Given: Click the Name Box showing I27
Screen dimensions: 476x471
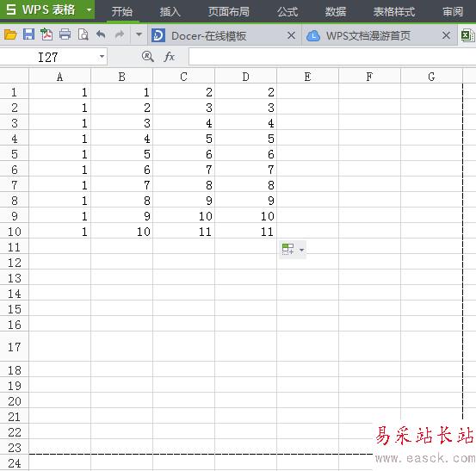Looking at the screenshot, I should tap(48, 57).
